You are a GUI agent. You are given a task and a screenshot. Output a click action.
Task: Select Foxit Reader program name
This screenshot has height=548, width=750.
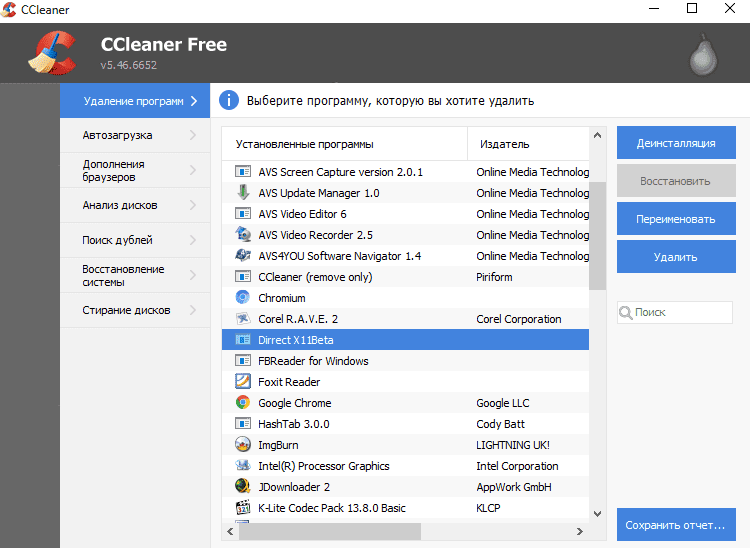tap(289, 382)
